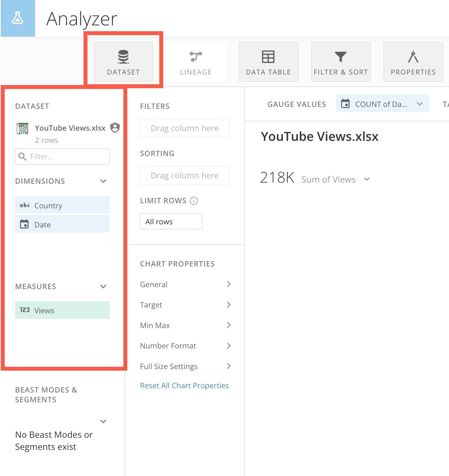449x476 pixels.
Task: Open the Dataset panel button
Action: point(123,62)
